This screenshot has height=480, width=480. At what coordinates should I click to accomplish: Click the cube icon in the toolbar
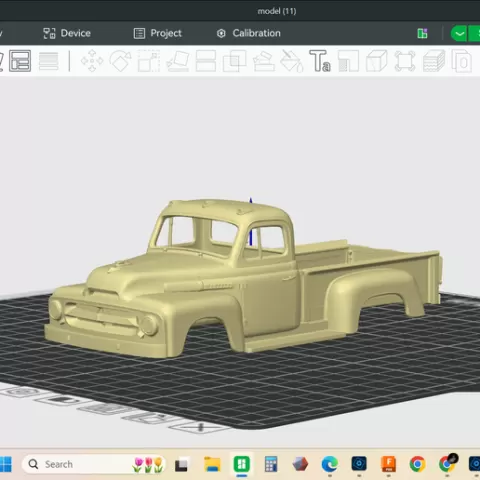point(377,61)
